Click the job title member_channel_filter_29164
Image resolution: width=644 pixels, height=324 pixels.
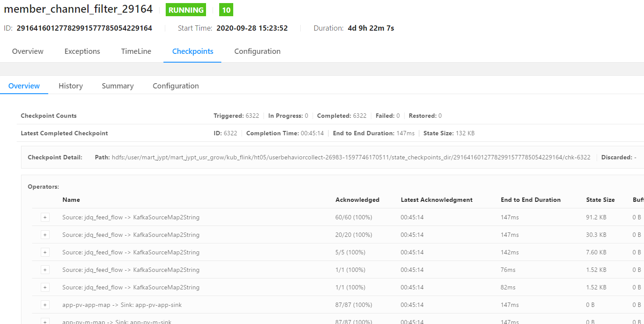[x=78, y=9]
